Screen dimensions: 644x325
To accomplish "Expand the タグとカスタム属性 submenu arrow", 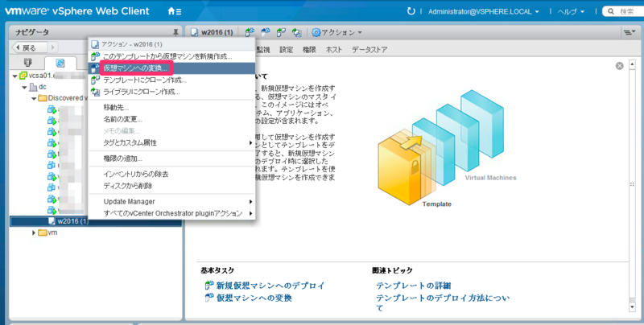I will pos(250,143).
